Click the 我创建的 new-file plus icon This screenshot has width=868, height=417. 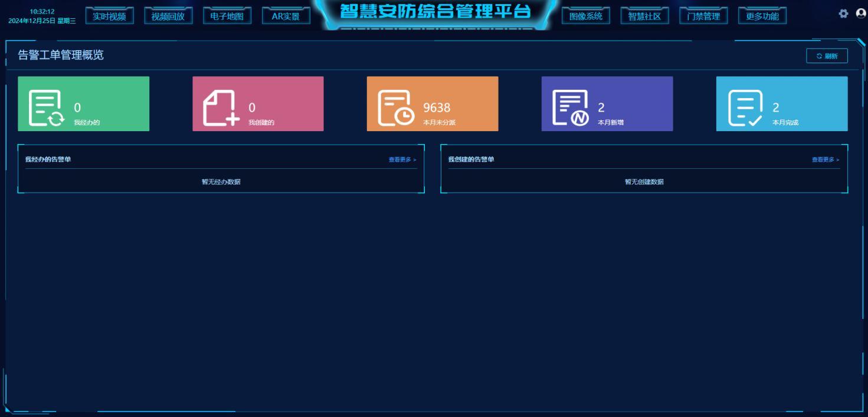pos(221,108)
